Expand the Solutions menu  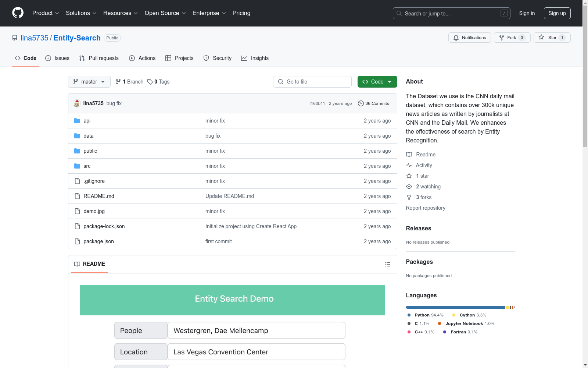click(x=81, y=13)
